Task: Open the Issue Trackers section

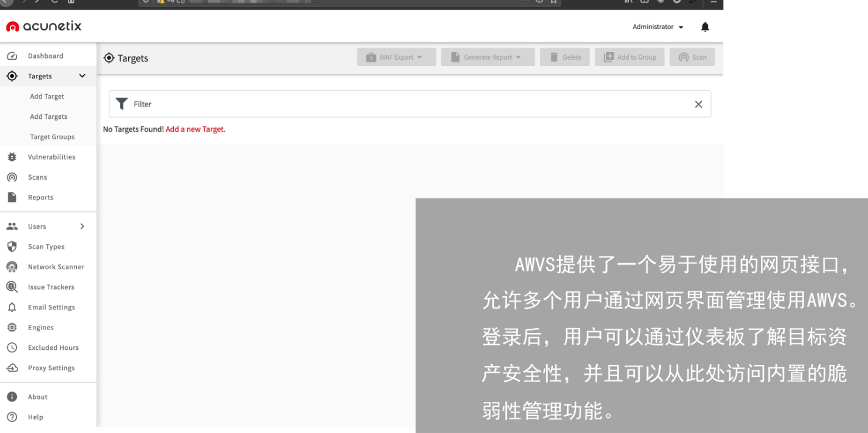Action: 52,287
